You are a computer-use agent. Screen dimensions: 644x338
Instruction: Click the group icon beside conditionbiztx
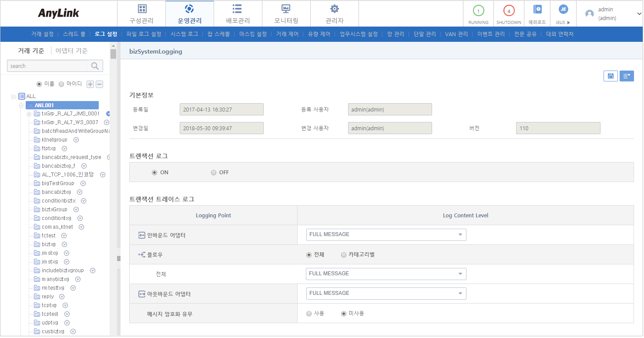(x=37, y=201)
